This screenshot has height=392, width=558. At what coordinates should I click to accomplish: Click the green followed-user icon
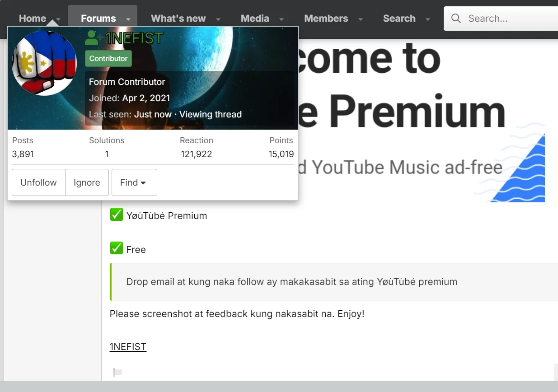94,38
